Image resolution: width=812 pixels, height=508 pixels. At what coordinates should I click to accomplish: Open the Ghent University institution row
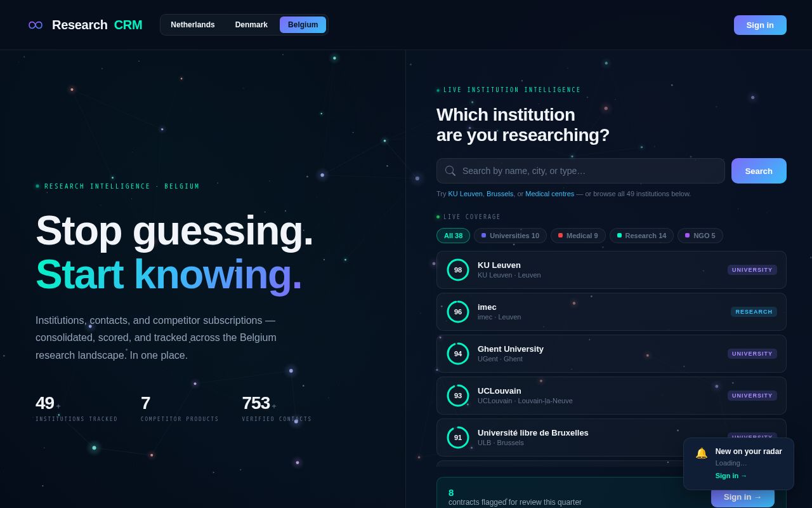tap(612, 354)
